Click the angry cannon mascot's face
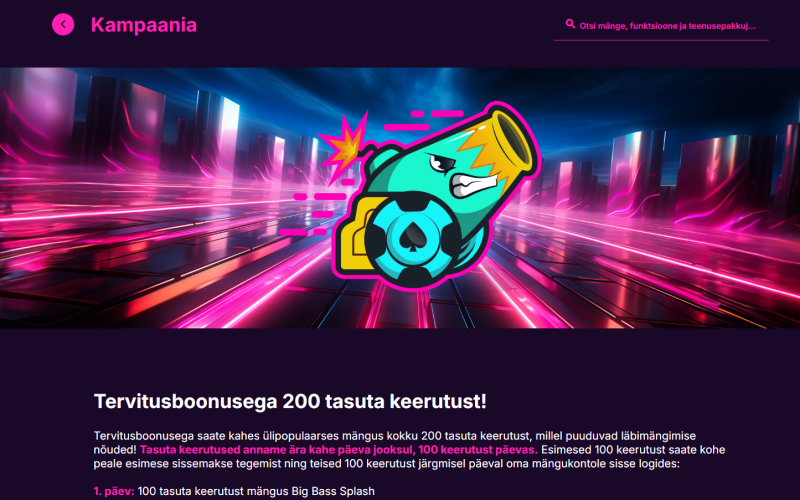 [x=462, y=174]
